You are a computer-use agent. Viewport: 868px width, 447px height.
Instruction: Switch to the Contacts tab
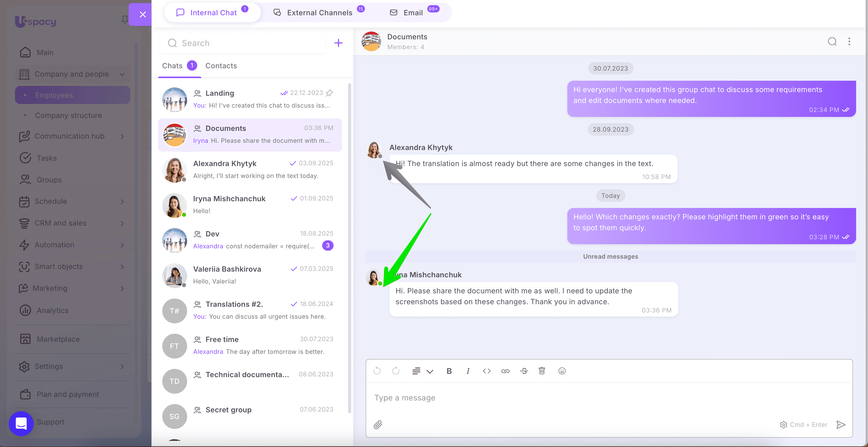(221, 66)
